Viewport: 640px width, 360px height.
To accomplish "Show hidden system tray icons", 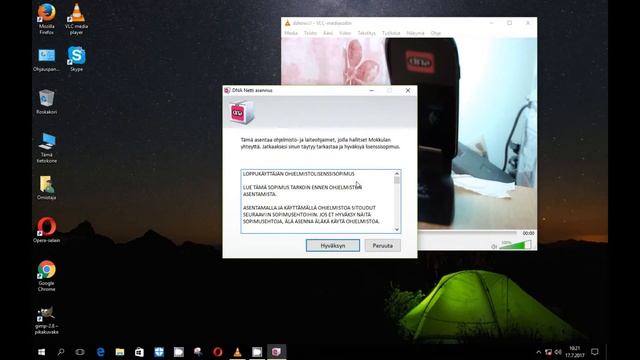I will tap(538, 352).
